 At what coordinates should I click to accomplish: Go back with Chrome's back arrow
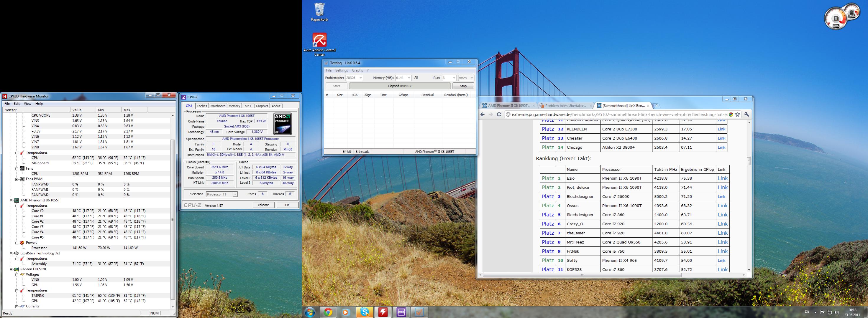pyautogui.click(x=483, y=115)
